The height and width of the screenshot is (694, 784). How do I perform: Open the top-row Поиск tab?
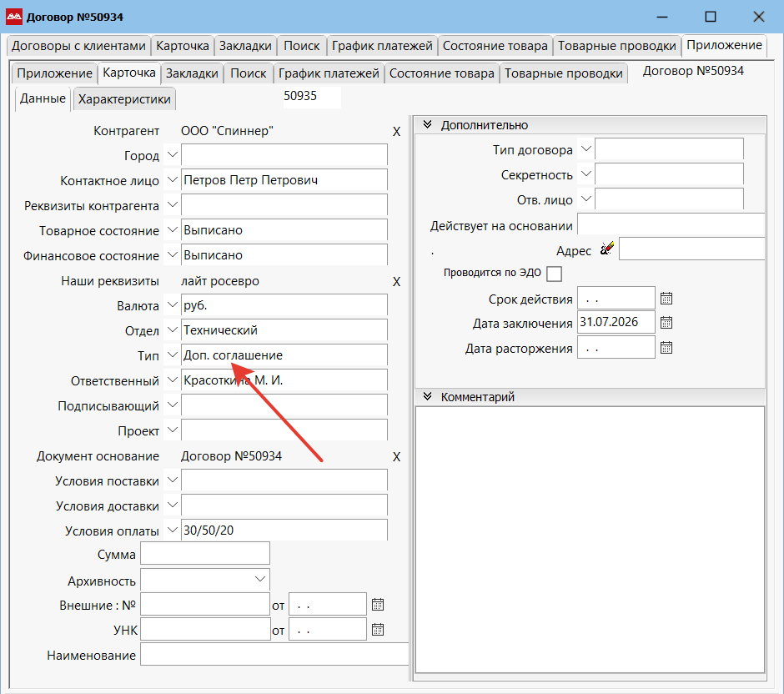point(301,46)
